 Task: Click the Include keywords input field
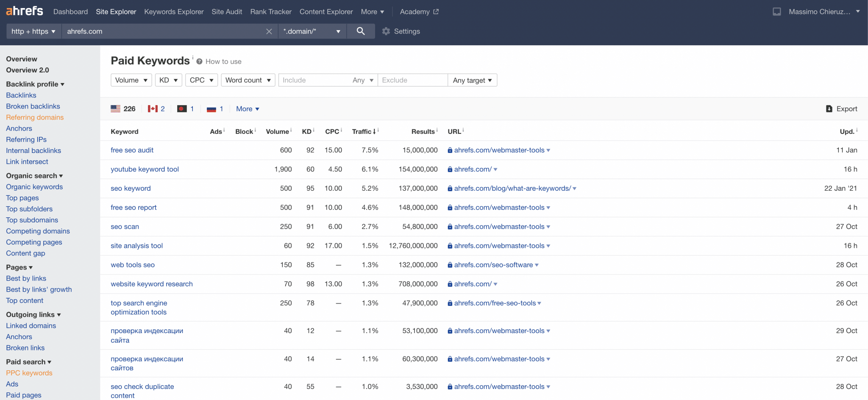point(314,80)
